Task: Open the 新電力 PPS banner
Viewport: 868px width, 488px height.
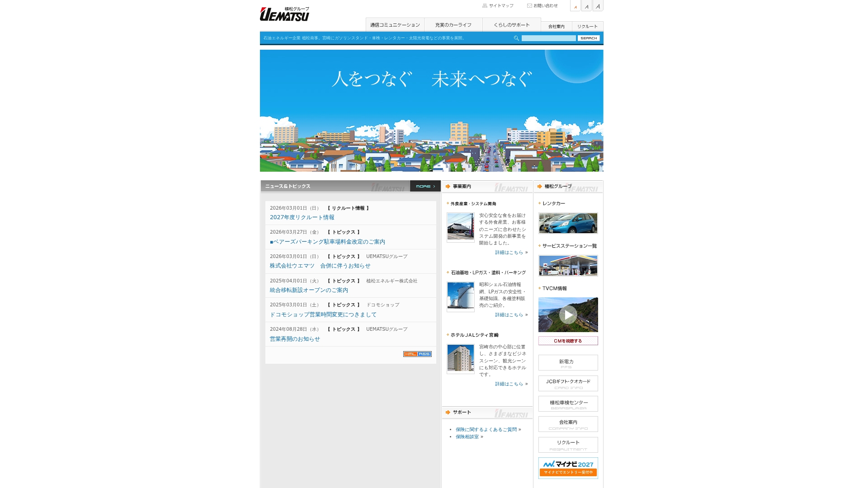Action: (x=568, y=363)
